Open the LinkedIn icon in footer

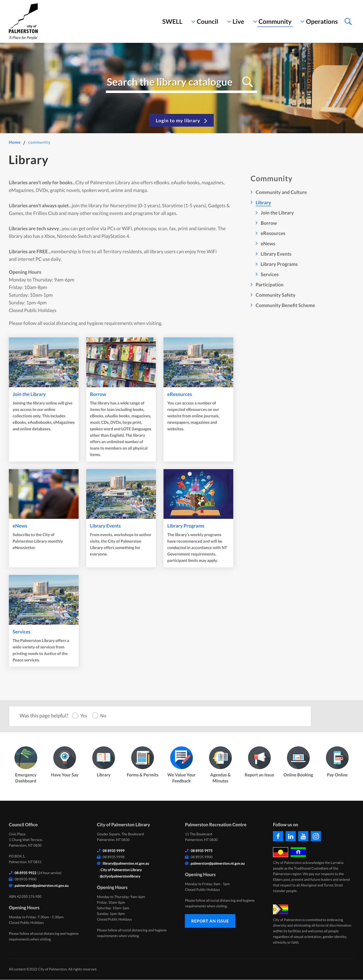pos(291,836)
